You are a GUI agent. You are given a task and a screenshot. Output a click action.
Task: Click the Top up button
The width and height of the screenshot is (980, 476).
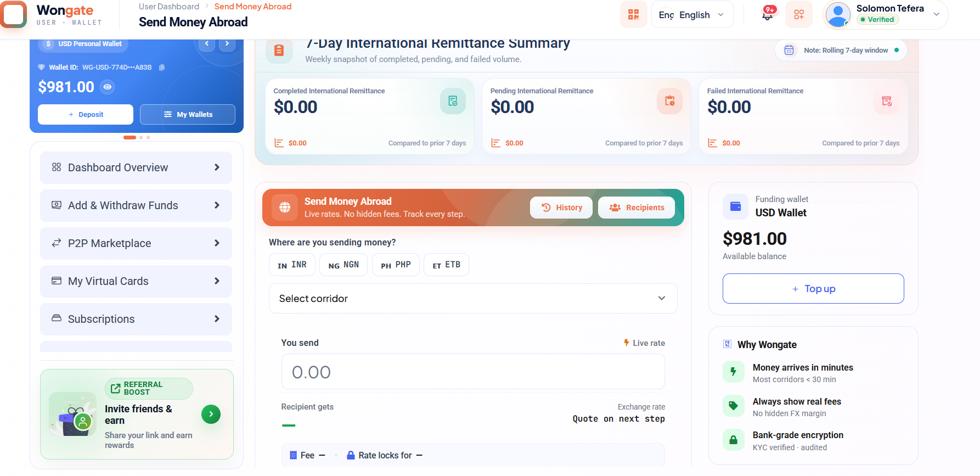point(813,289)
